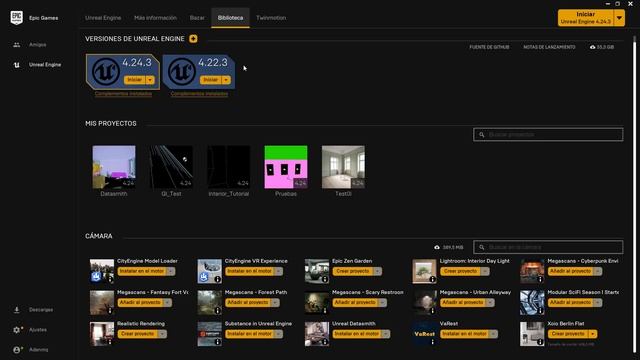Switch to the Más información tab
Screen dimensions: 640x360
tap(156, 18)
